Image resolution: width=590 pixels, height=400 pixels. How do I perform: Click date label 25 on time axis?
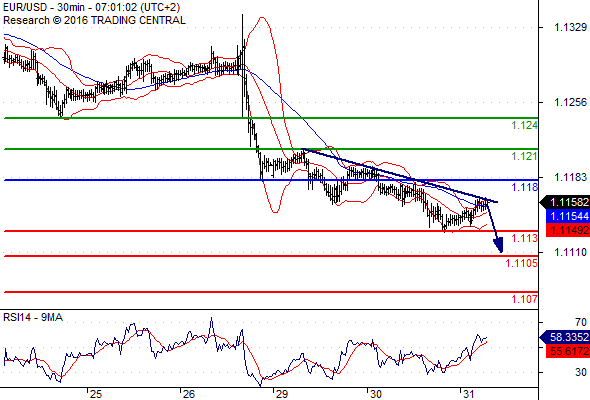pyautogui.click(x=96, y=394)
